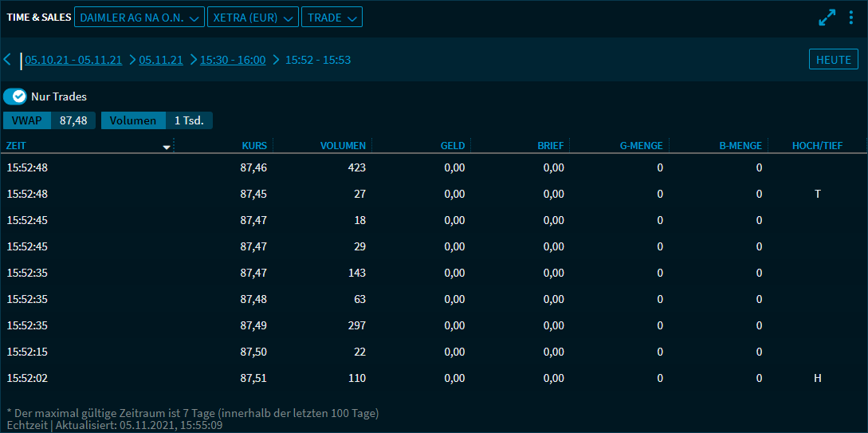Select the trade row with volume 423
This screenshot has width=868, height=433.
coord(434,167)
